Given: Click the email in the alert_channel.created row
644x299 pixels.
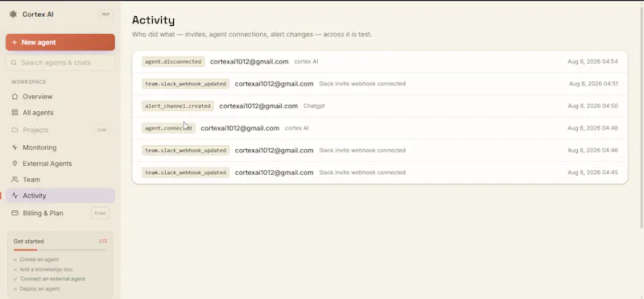Looking at the screenshot, I should tap(258, 106).
